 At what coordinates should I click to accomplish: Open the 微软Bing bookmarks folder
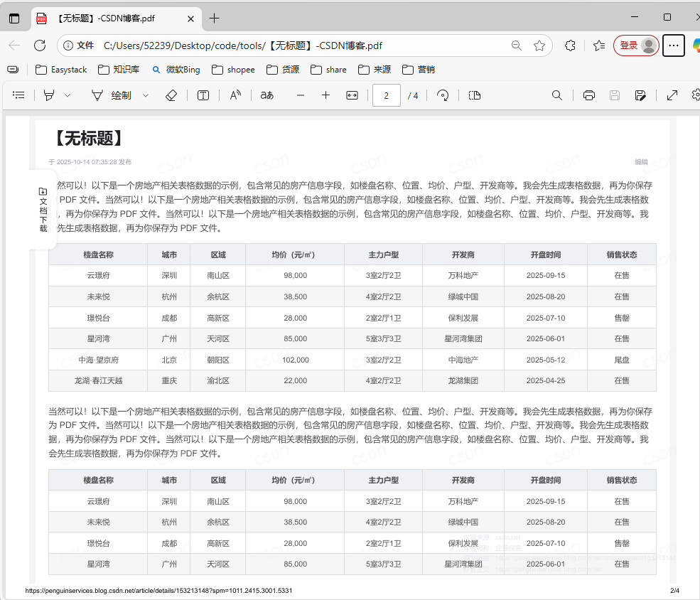click(x=175, y=69)
